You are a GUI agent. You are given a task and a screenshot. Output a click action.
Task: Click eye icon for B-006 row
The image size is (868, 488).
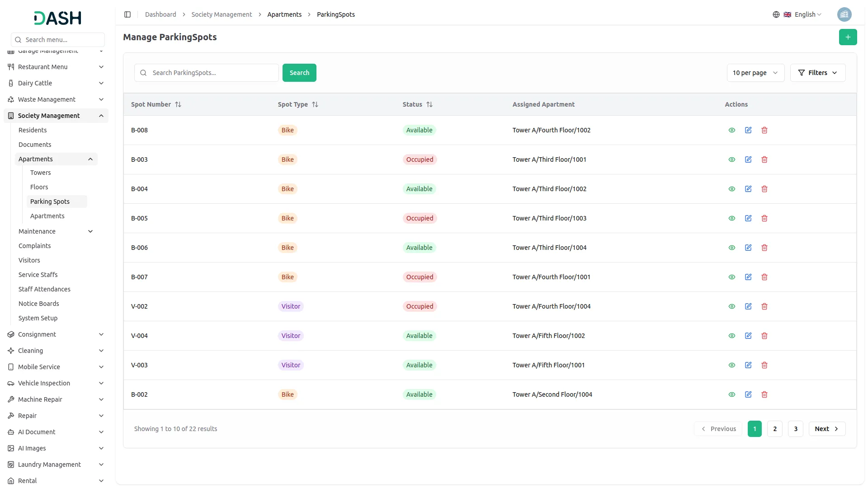(732, 248)
